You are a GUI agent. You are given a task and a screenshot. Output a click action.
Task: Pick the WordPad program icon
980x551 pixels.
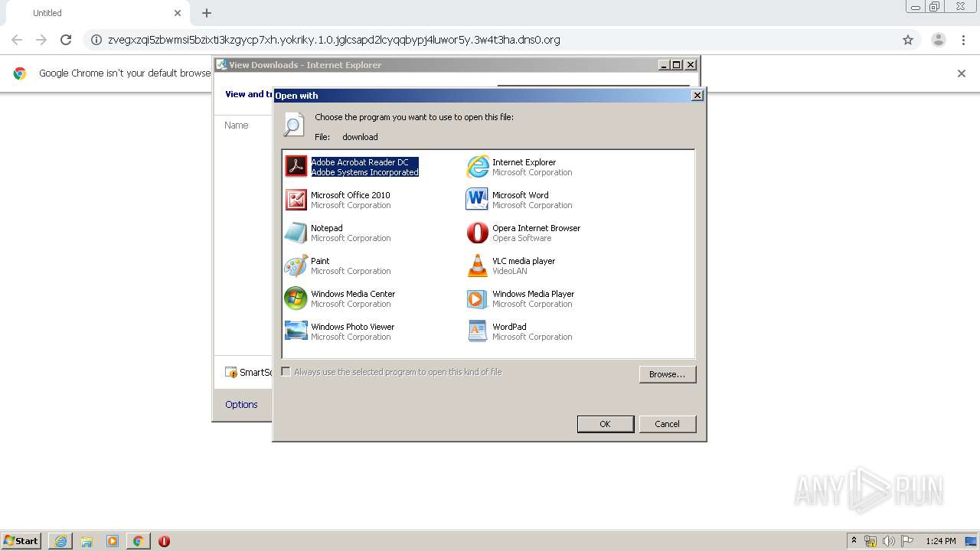tap(478, 331)
